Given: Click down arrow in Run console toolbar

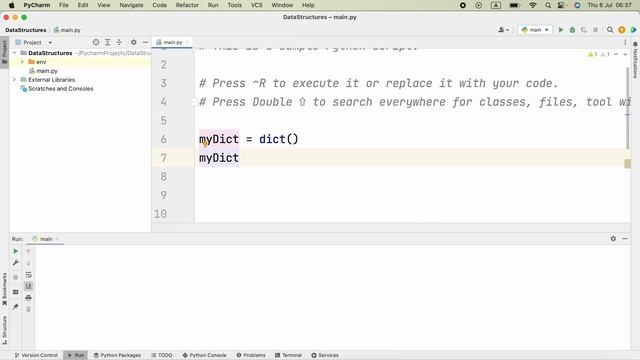Looking at the screenshot, I should coord(29,263).
